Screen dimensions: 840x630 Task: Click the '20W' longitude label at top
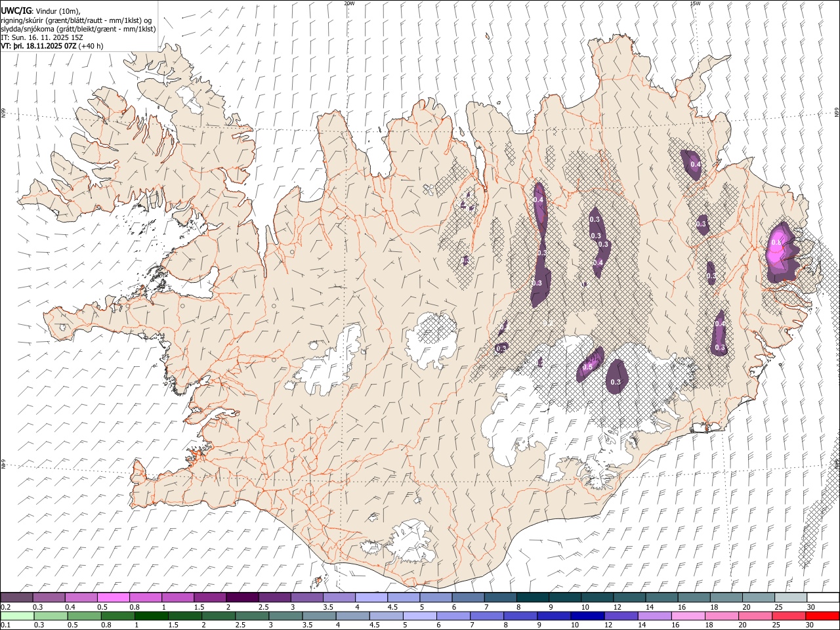tap(349, 3)
